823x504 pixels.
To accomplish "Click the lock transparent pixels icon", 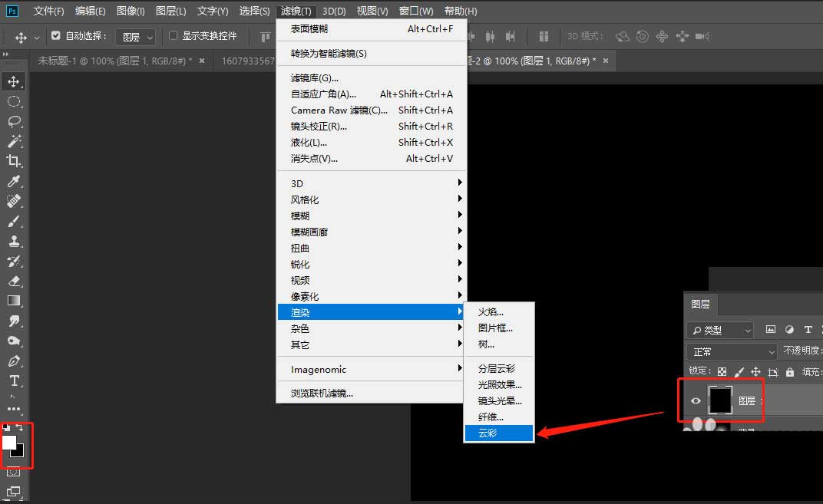I will [722, 371].
